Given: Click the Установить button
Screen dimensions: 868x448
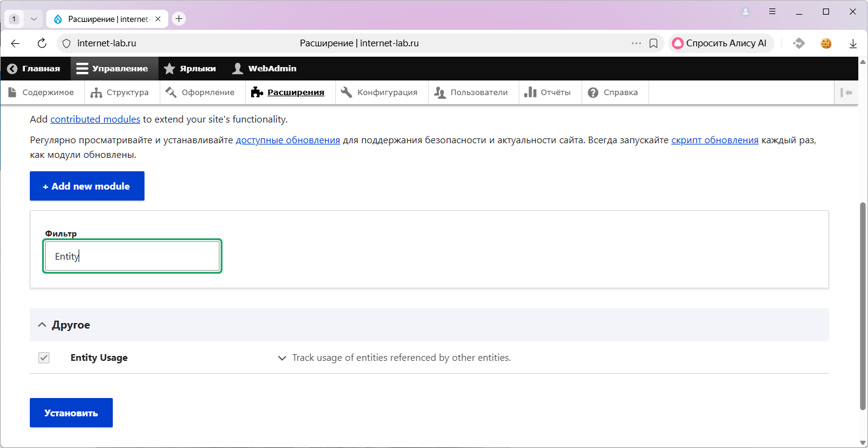Looking at the screenshot, I should click(71, 413).
